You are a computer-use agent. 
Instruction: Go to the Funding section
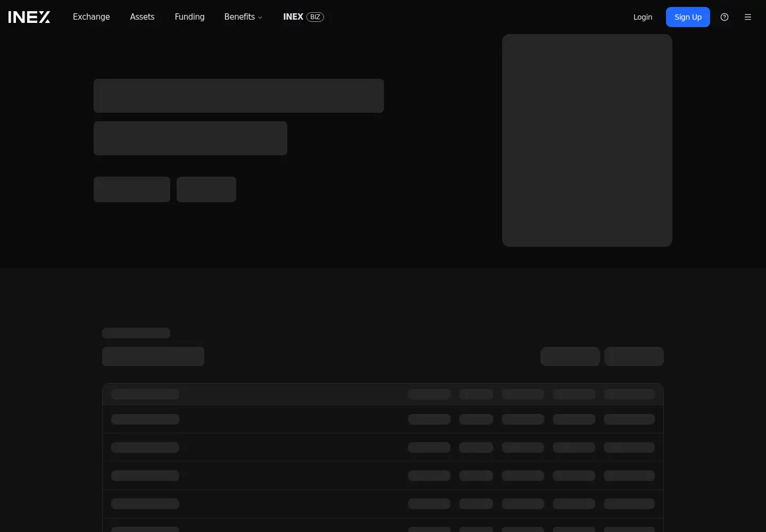click(x=189, y=17)
